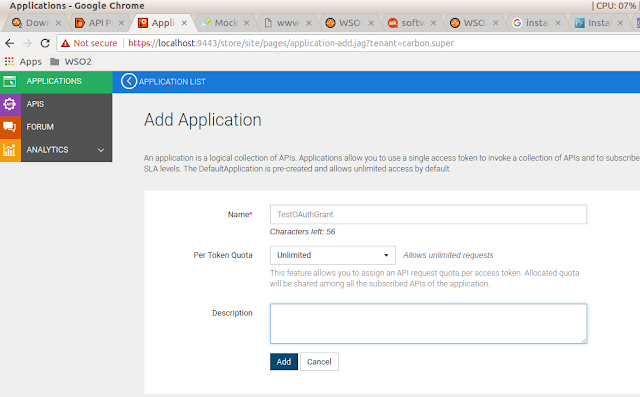Click the browser back arrow
The height and width of the screenshot is (397, 640).
coord(10,43)
